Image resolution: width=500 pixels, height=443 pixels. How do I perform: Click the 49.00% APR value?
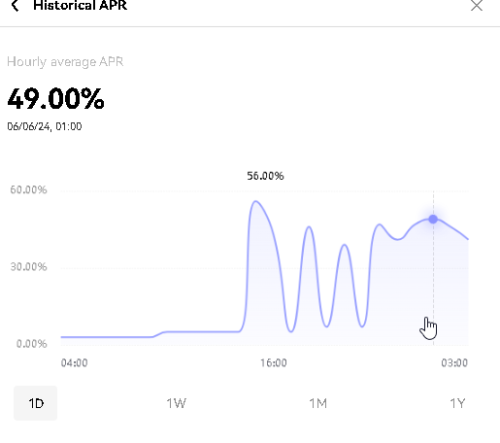(56, 99)
